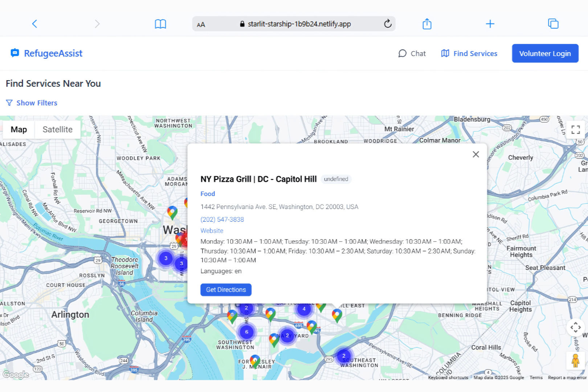588x392 pixels.
Task: Click the Theodore Roosevelt Island label
Action: (x=125, y=266)
